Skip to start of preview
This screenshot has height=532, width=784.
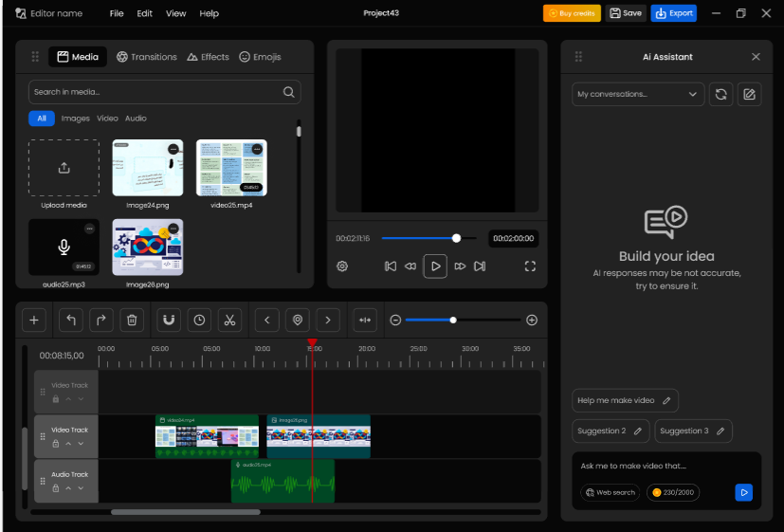point(391,266)
